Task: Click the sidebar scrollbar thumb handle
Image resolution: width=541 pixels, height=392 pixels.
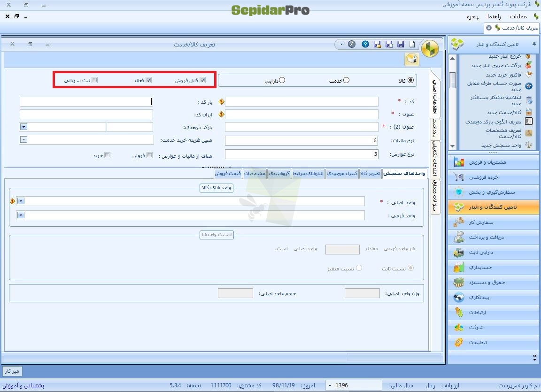Action: [x=452, y=80]
